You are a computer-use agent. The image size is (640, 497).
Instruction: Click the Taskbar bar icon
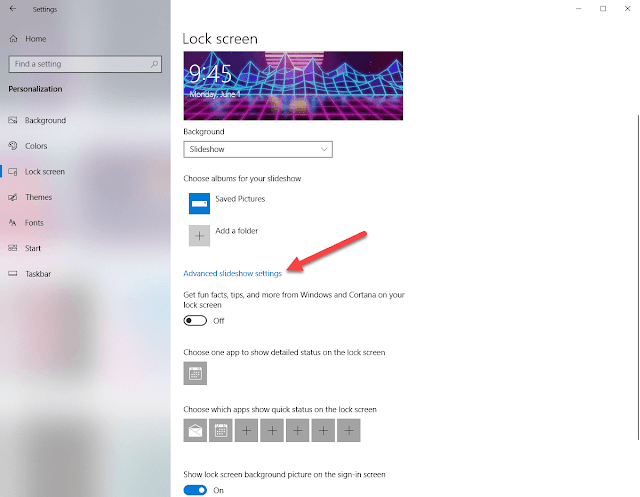coord(13,273)
